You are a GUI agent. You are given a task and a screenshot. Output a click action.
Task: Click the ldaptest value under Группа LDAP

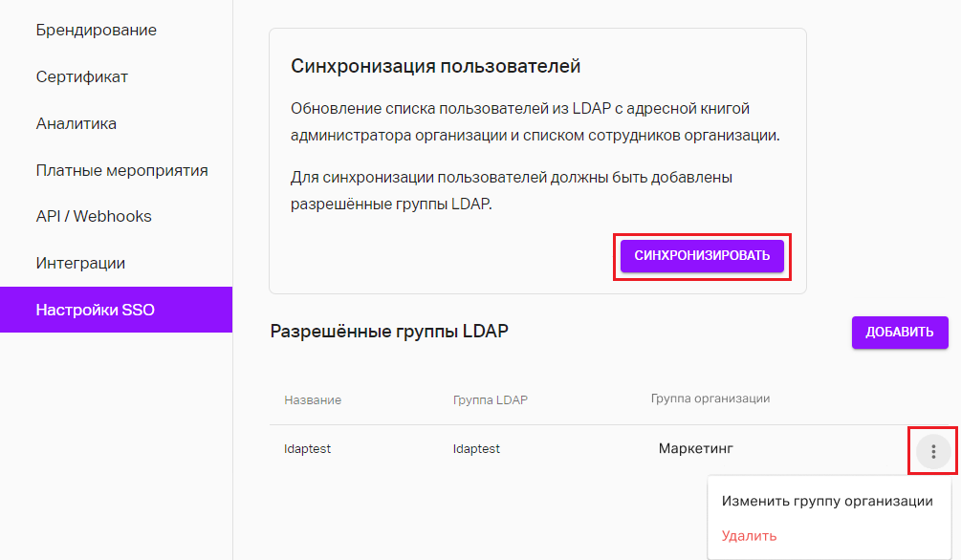476,449
